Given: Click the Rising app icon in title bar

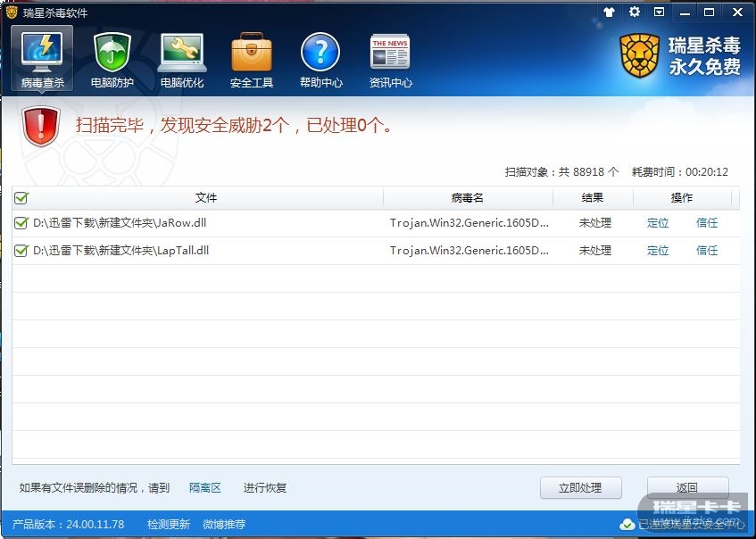Looking at the screenshot, I should [12, 12].
